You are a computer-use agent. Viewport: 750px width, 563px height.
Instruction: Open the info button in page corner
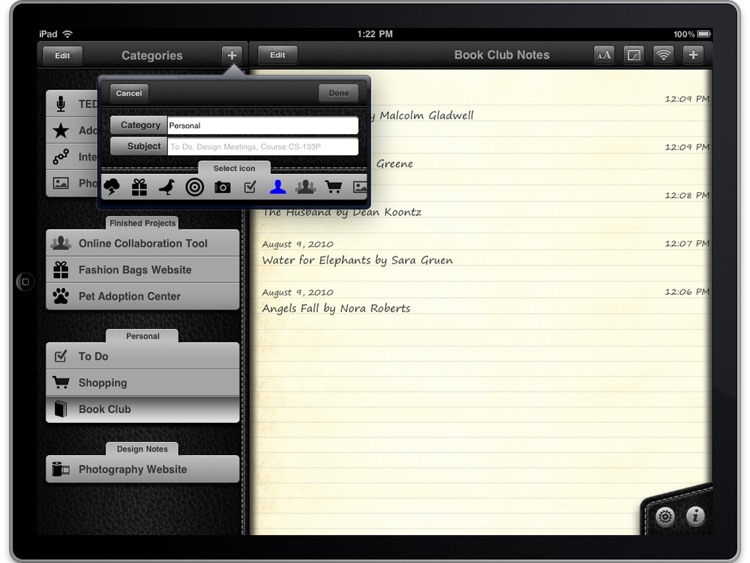tap(695, 516)
